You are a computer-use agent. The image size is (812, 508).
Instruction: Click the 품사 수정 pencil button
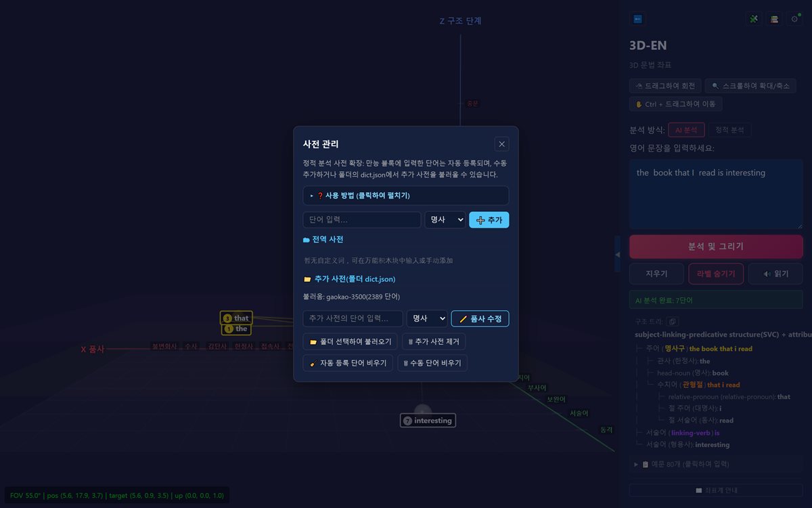[480, 318]
